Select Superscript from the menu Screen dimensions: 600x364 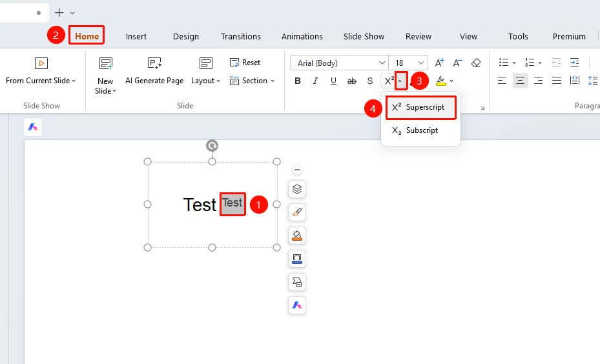420,107
